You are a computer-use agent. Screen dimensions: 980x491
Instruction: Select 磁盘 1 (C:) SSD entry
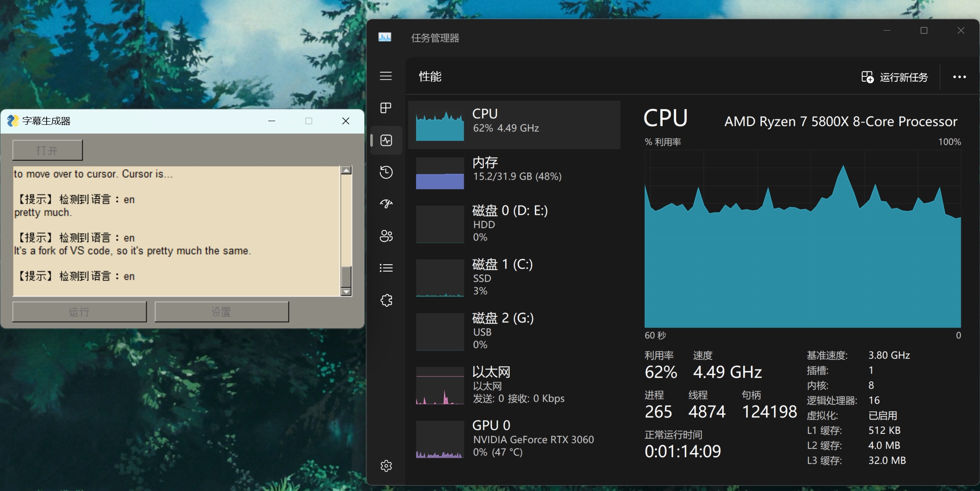[x=514, y=278]
